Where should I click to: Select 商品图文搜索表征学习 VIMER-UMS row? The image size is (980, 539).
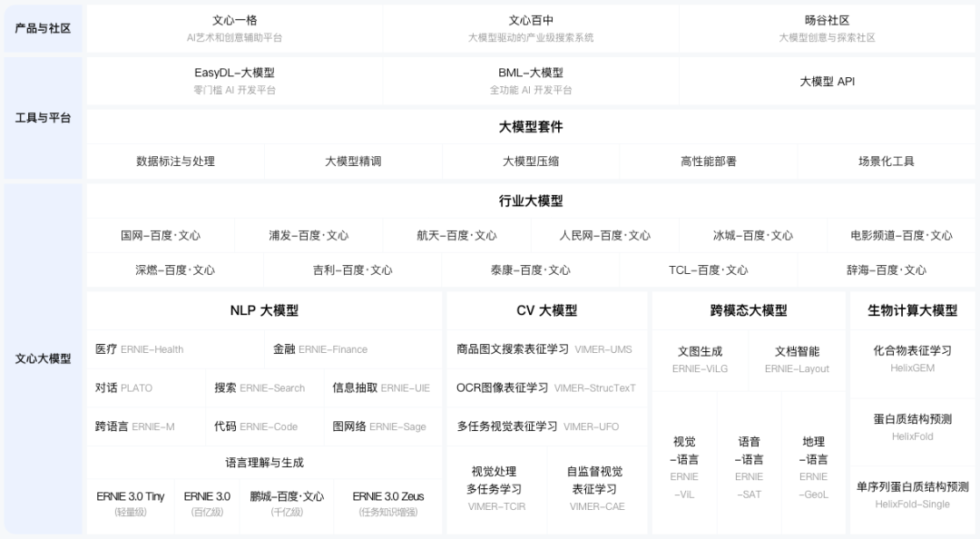pyautogui.click(x=547, y=349)
